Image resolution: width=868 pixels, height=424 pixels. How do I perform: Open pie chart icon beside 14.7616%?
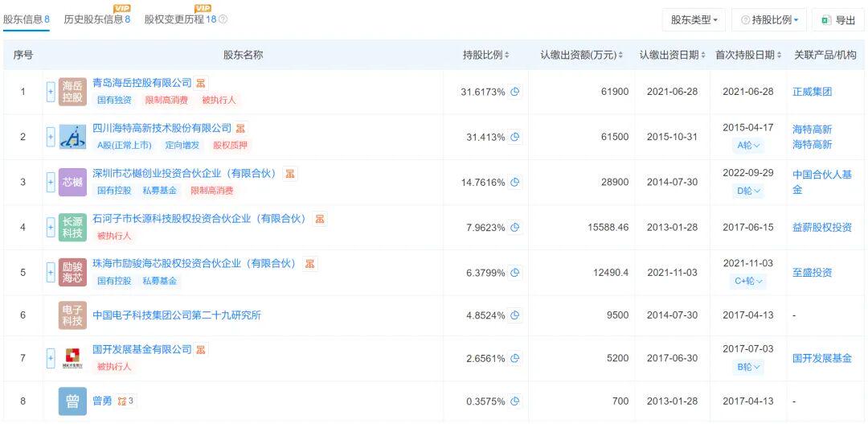[x=515, y=183]
